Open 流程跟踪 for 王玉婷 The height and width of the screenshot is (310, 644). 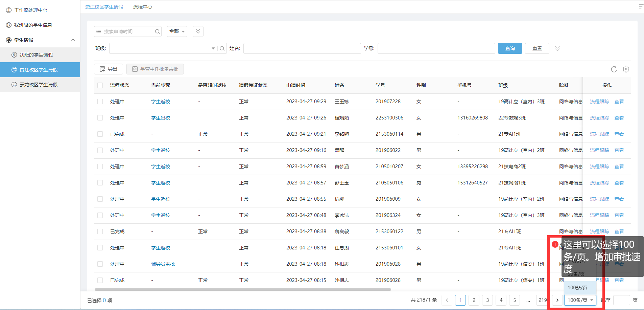(599, 102)
